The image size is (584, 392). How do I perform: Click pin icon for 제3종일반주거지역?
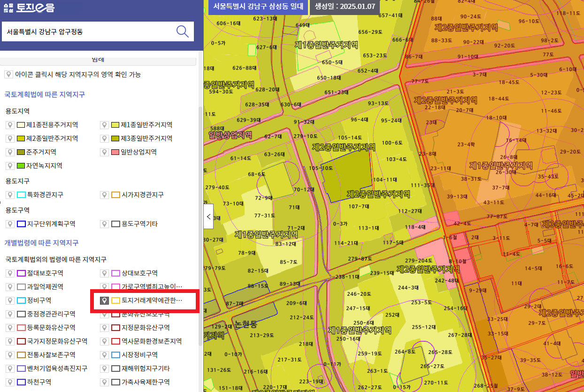tap(103, 138)
